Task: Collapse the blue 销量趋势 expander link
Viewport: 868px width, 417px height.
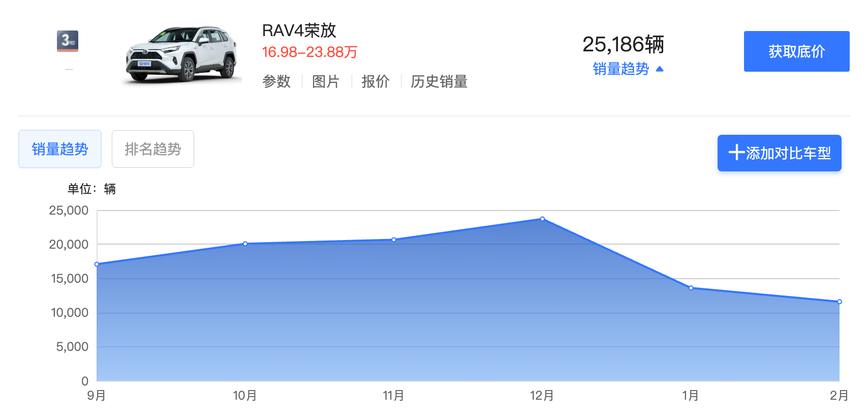Action: (628, 69)
